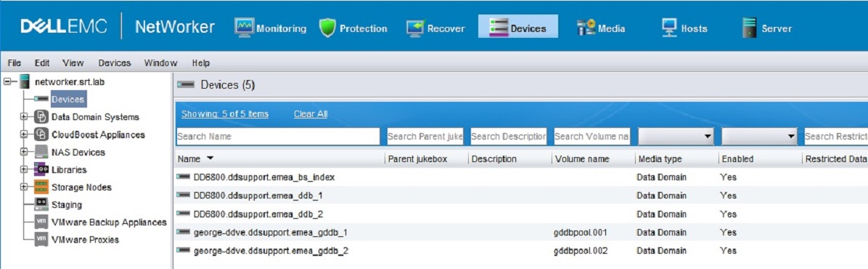This screenshot has height=269, width=868.
Task: Select Devices in the navigation tree
Action: coord(67,100)
